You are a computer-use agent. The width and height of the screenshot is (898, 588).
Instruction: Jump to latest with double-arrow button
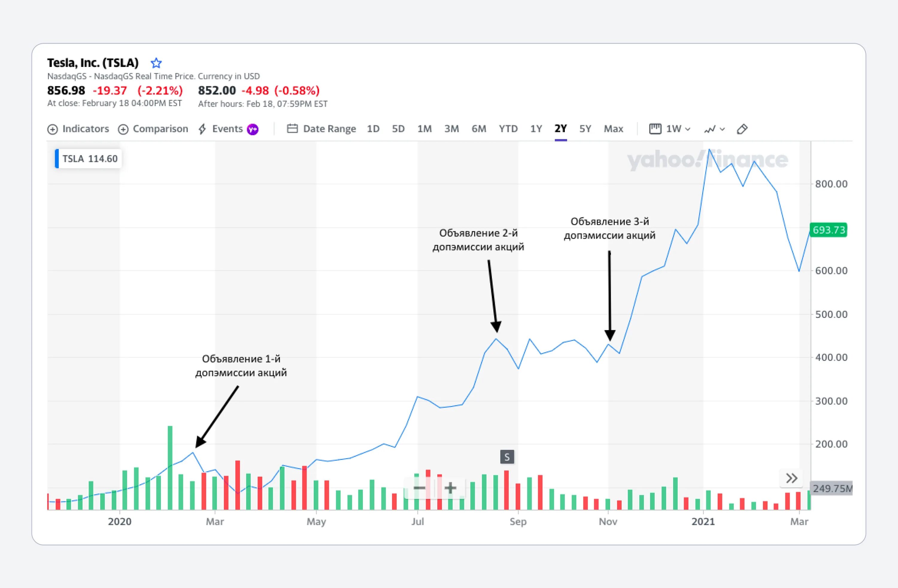pos(791,478)
